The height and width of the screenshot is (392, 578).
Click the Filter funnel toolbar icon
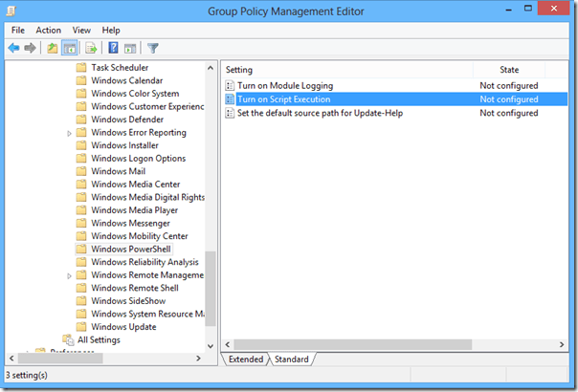point(153,48)
